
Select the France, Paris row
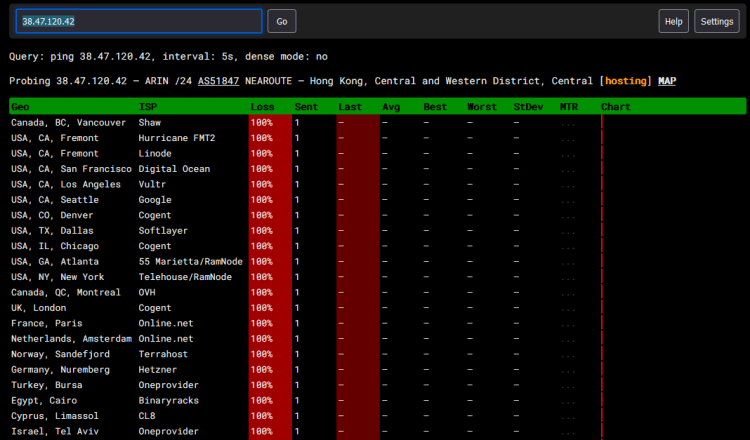pyautogui.click(x=377, y=323)
